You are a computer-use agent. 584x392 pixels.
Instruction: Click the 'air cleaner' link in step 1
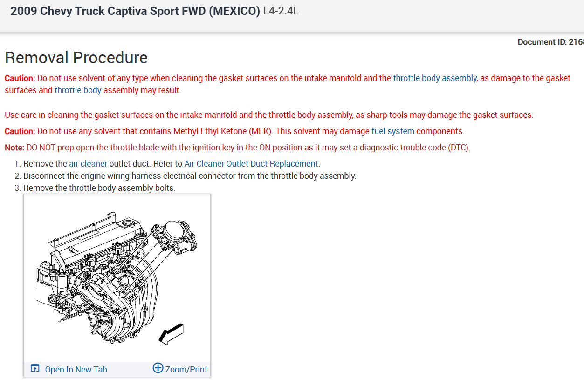tap(88, 164)
